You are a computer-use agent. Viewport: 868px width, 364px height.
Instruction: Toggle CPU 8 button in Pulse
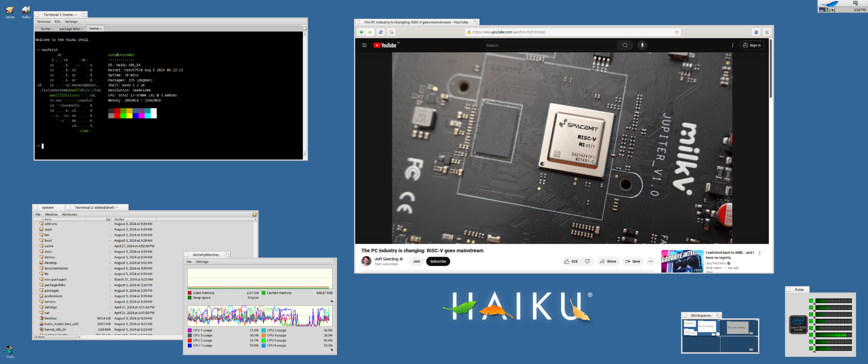coord(811,348)
